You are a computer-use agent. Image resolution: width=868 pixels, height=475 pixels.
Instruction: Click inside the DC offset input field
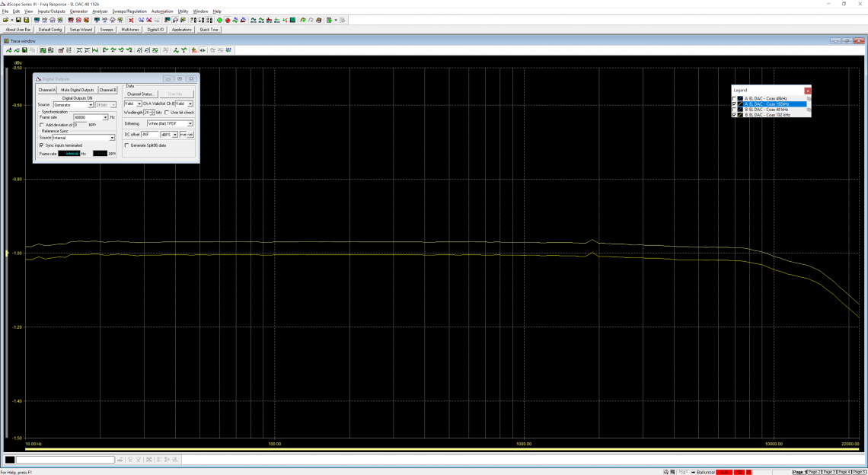(149, 135)
